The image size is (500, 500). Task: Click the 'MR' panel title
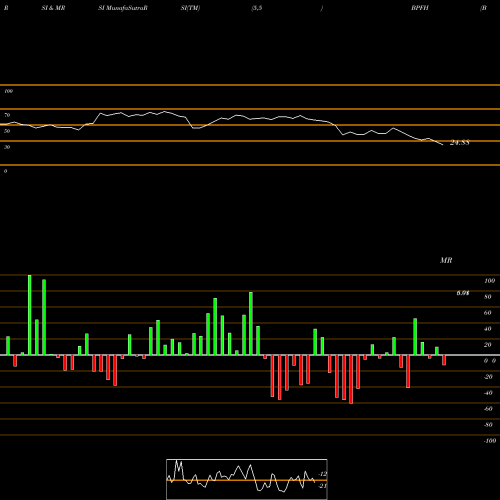coord(446,260)
